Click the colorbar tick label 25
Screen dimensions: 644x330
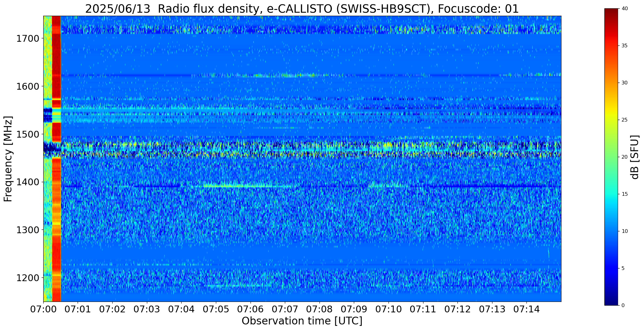(x=624, y=120)
